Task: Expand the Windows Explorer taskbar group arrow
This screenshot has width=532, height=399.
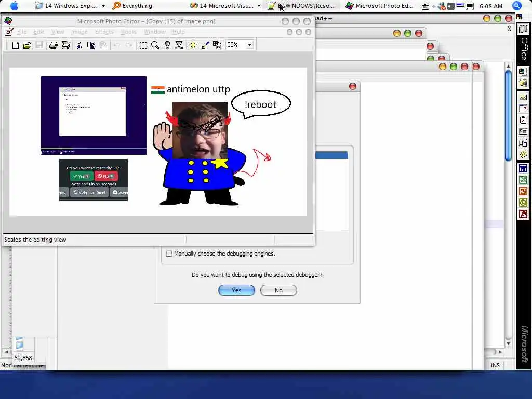Action: (x=103, y=6)
